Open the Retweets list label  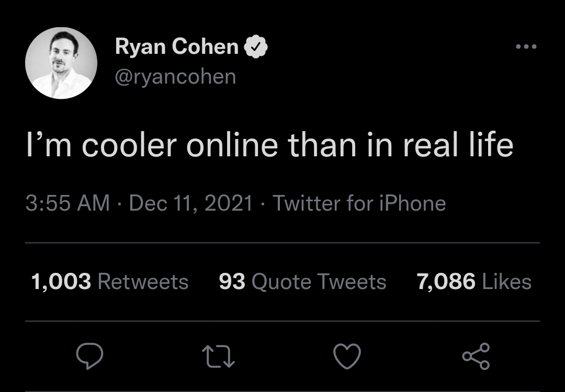pos(143,282)
